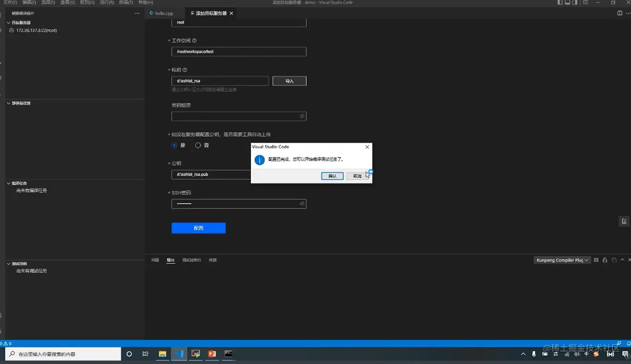This screenshot has height=364, width=631.
Task: Open the errors and warnings status bar indicator
Action: pos(6,343)
